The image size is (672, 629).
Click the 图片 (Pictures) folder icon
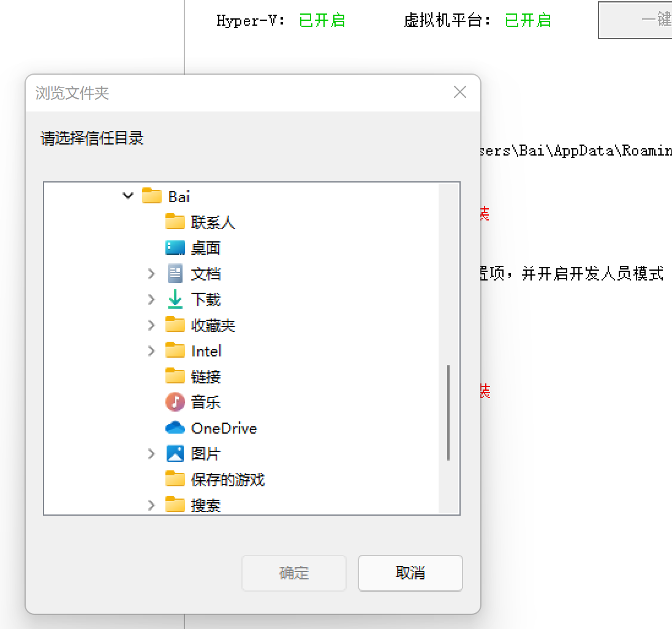(175, 453)
